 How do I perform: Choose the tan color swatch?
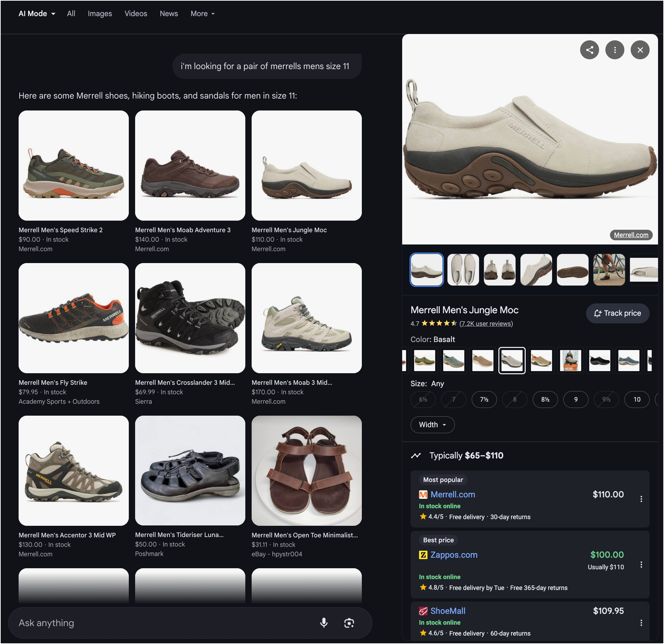[x=483, y=361]
